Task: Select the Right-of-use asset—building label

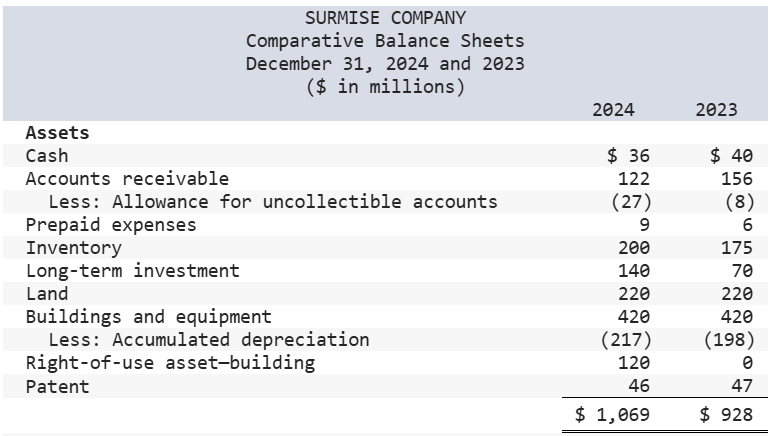Action: [x=170, y=363]
